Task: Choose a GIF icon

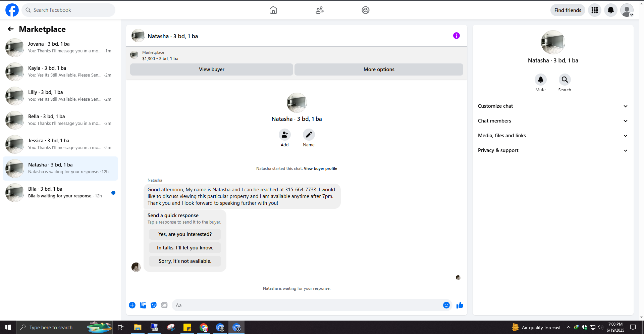Action: tap(164, 305)
